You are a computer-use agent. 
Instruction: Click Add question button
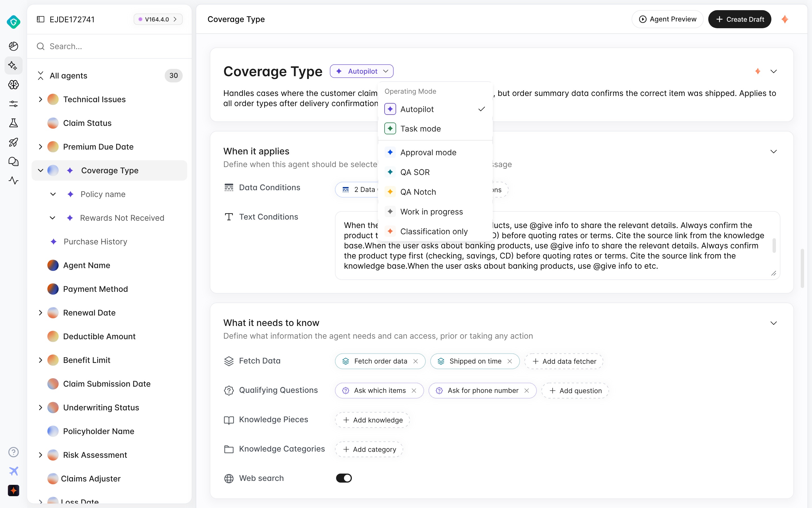coord(575,390)
